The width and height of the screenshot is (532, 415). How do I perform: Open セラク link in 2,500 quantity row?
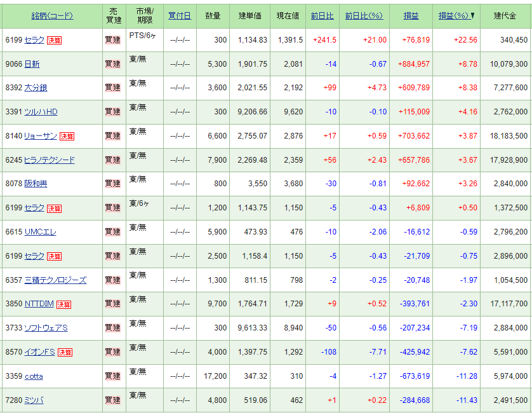tap(34, 256)
